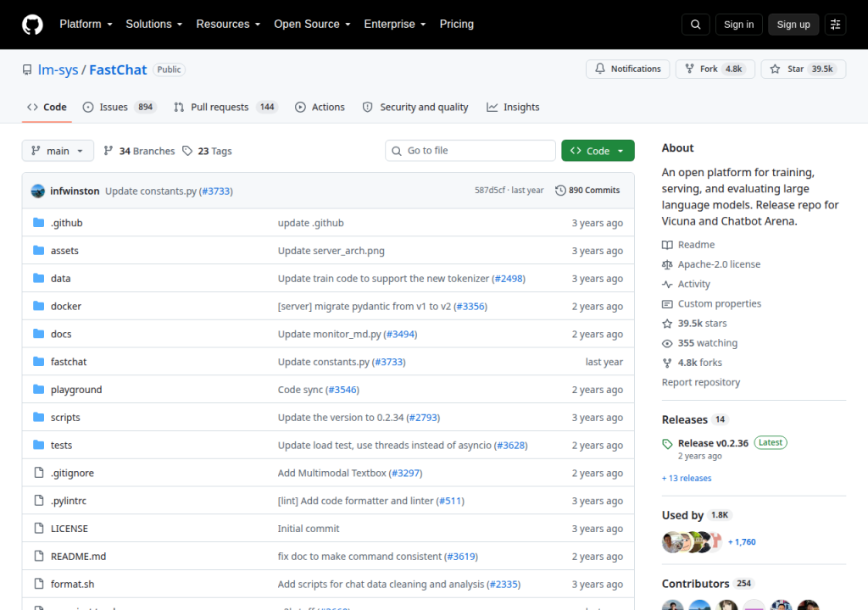Switch to the Pull requests tab

(x=225, y=107)
